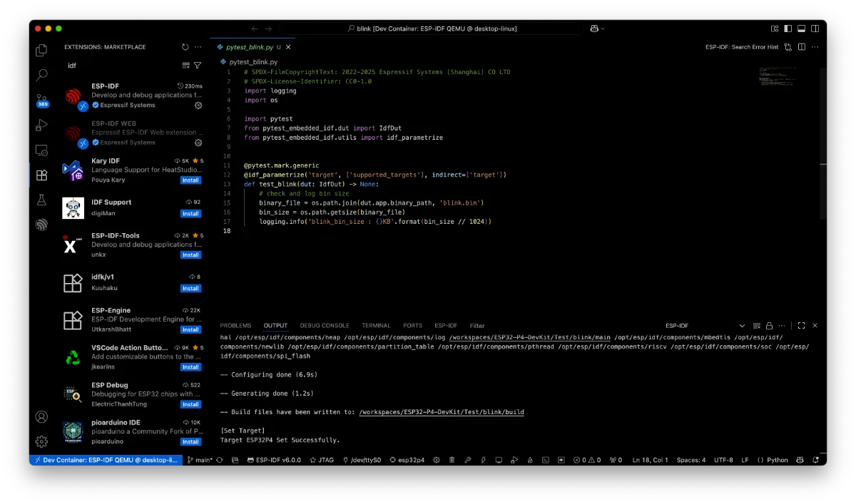Image resolution: width=856 pixels, height=504 pixels.
Task: Open the Testing flask icon view
Action: 41,200
